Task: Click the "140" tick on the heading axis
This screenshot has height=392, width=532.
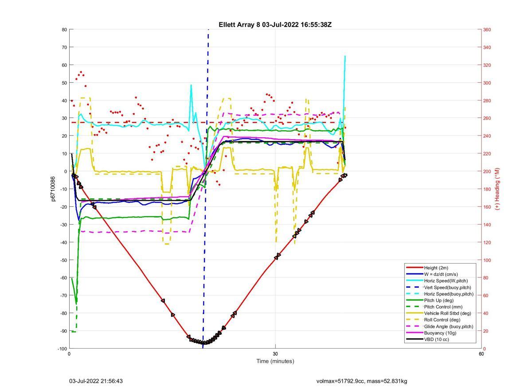Action: [x=487, y=225]
